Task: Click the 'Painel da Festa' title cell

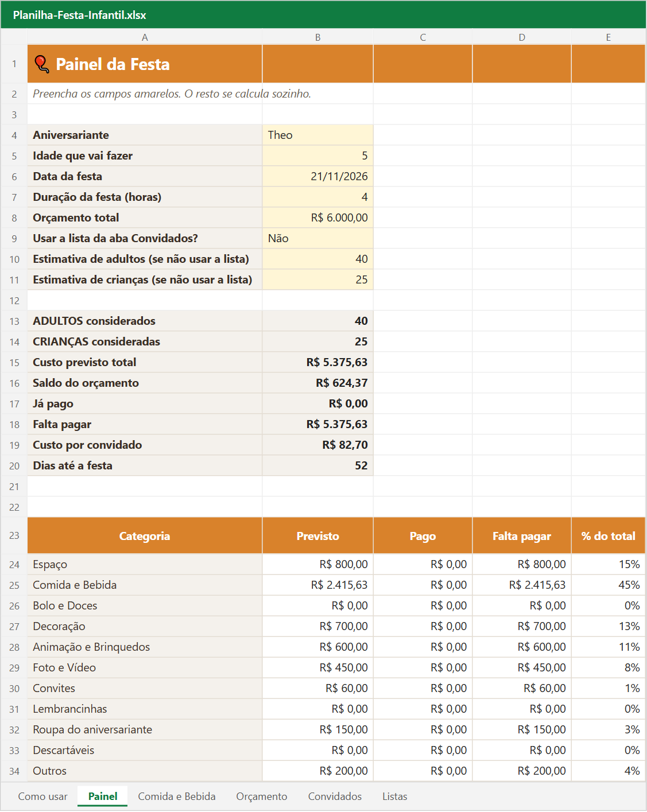Action: (145, 64)
